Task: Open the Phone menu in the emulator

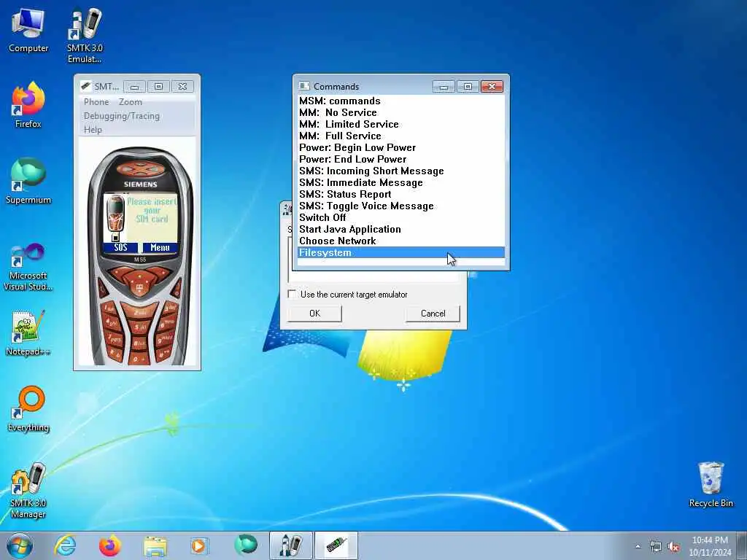Action: point(96,102)
